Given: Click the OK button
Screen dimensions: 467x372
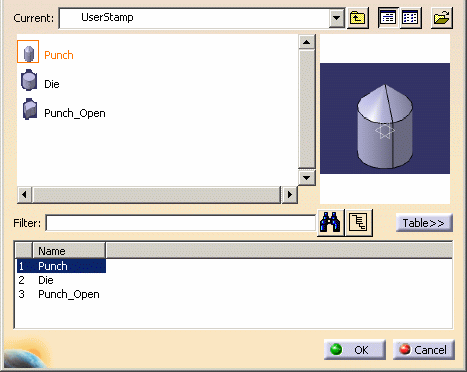Looking at the screenshot, I should pyautogui.click(x=355, y=350).
